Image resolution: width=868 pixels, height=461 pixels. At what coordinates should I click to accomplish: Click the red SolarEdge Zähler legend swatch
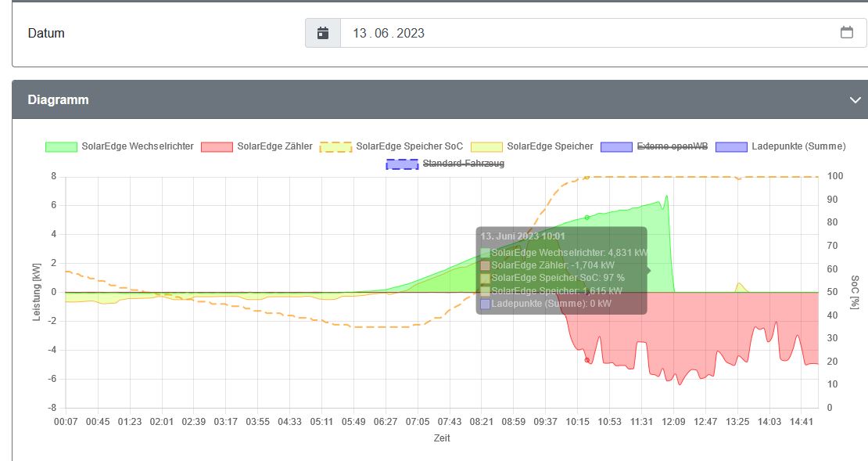217,146
